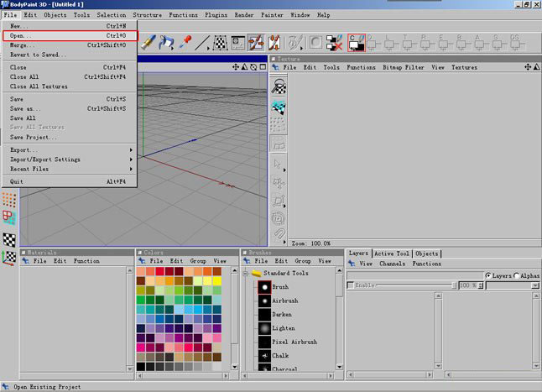Select the Pixel Airbrush preset
542x392 pixels.
pos(288,342)
